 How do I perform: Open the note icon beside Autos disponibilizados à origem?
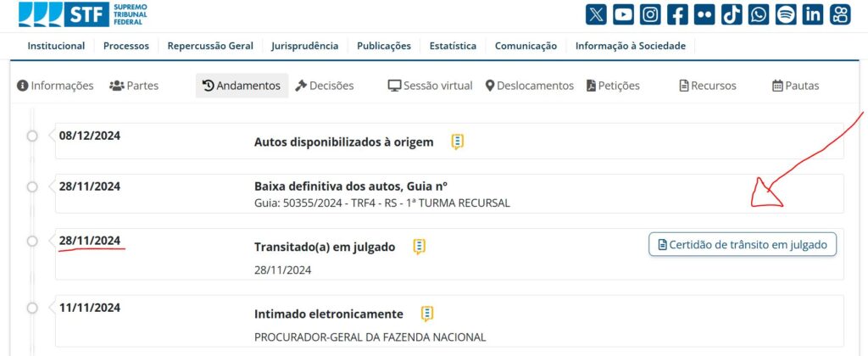click(457, 142)
